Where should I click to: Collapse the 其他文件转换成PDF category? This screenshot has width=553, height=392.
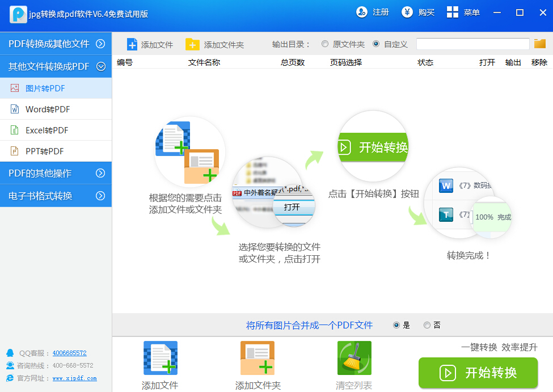point(55,65)
